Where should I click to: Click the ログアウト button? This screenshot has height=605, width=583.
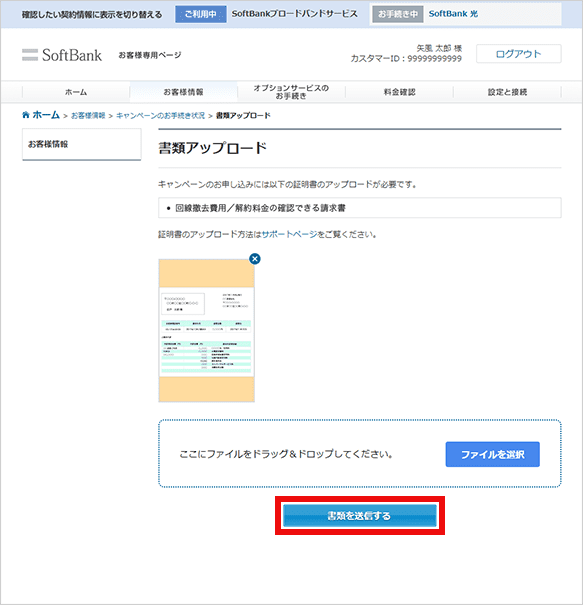519,54
